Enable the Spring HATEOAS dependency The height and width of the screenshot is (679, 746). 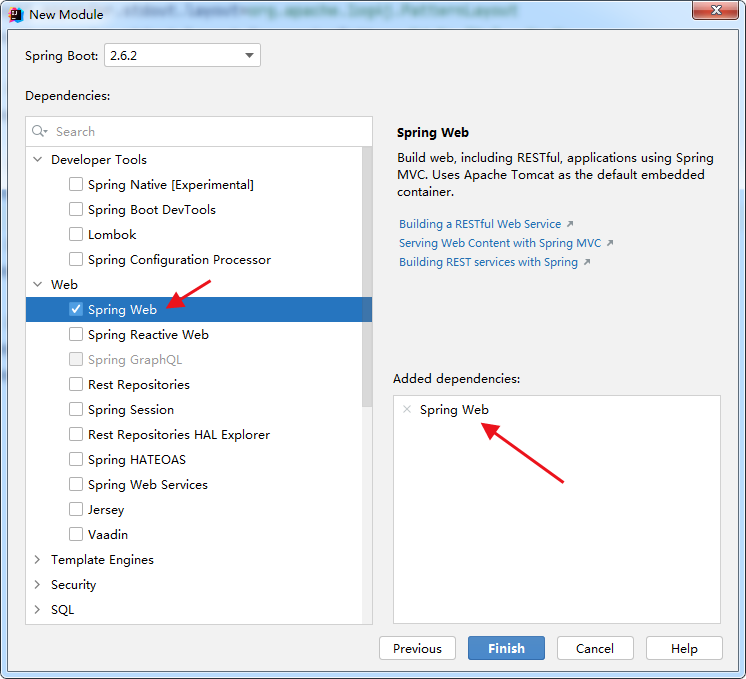coord(76,459)
